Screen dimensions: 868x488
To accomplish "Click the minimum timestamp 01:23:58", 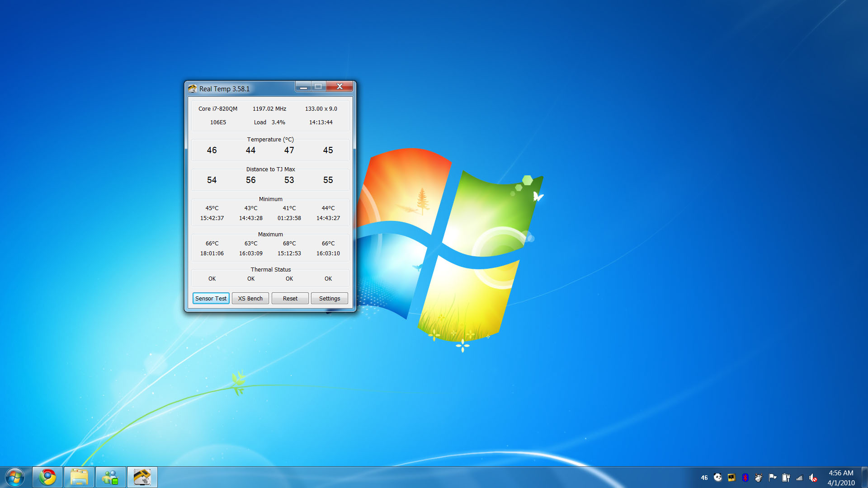I will coord(289,218).
